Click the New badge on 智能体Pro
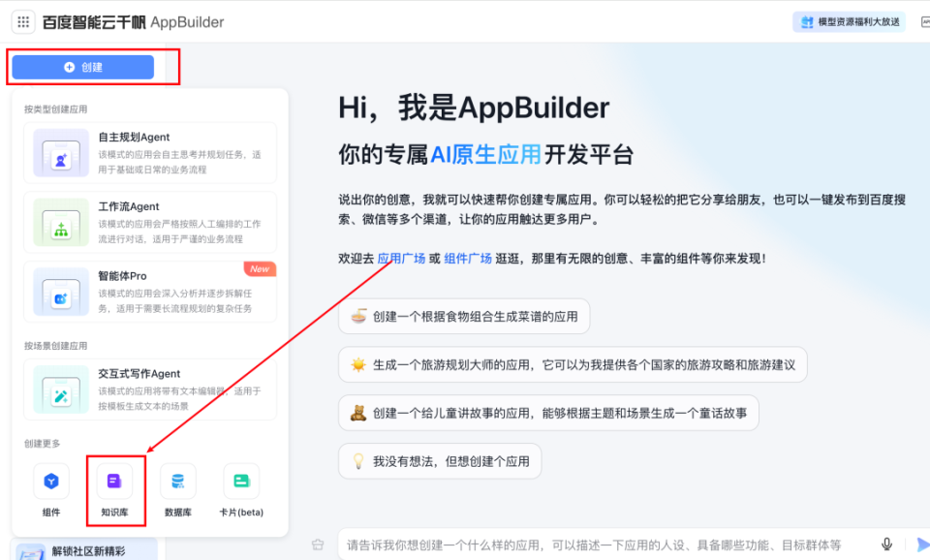Image resolution: width=930 pixels, height=560 pixels. coord(260,268)
